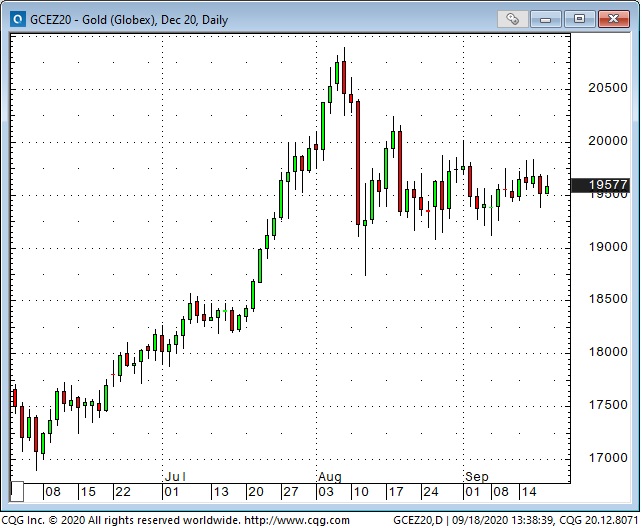
Task: Click the 10 date label on time axis
Action: click(361, 492)
